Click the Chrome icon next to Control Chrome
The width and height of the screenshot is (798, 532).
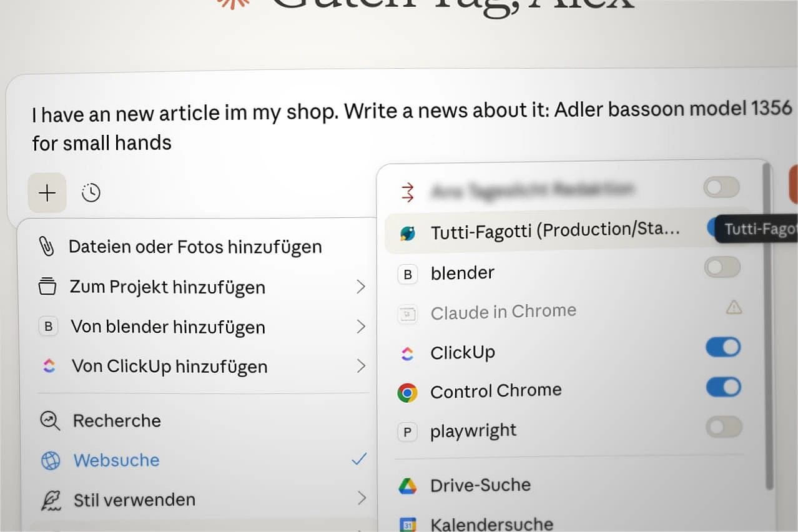point(407,393)
